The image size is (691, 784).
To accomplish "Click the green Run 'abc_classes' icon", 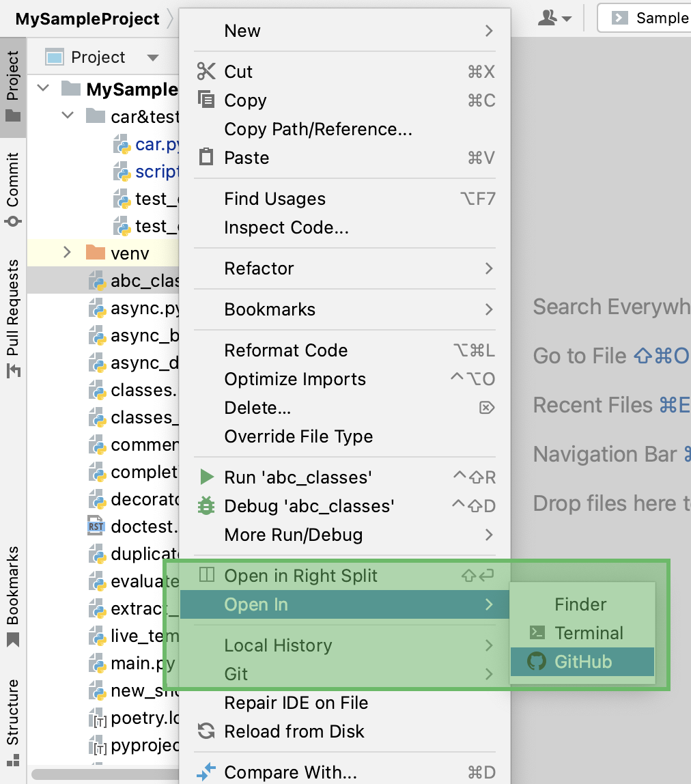I will (206, 477).
